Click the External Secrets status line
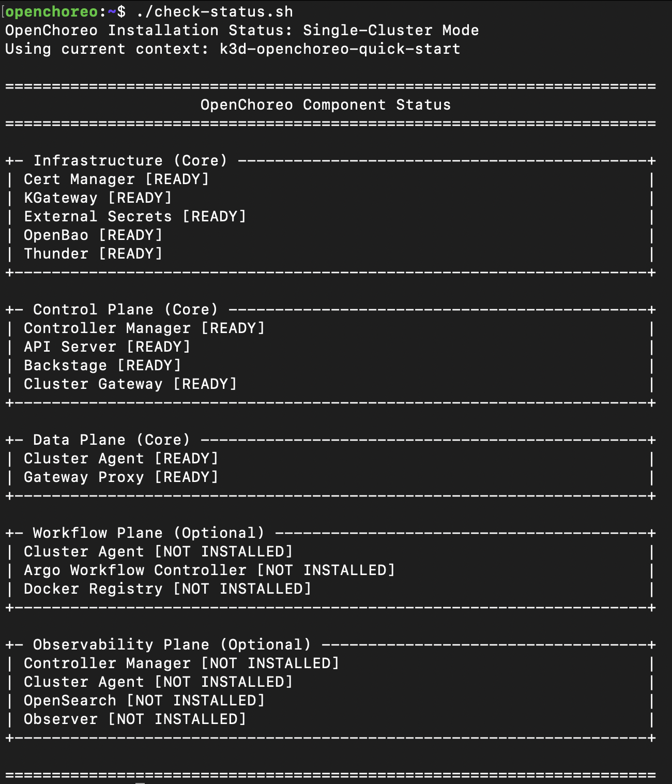This screenshot has width=672, height=784. [x=135, y=217]
